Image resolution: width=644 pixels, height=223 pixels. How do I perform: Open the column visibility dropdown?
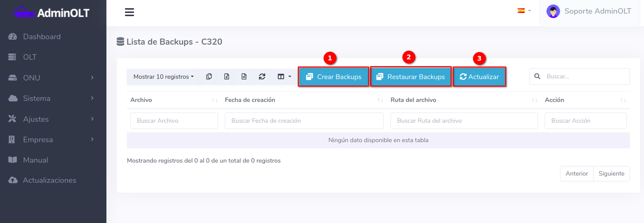point(284,77)
